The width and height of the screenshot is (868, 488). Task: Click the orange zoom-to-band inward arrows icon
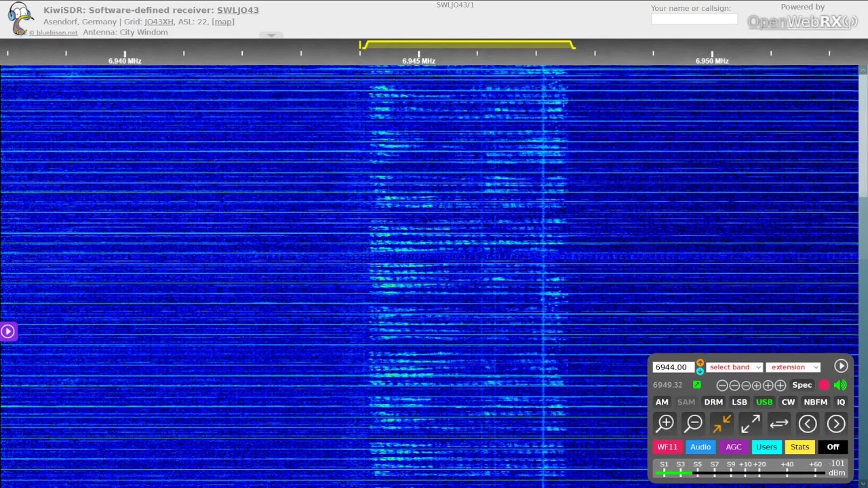722,424
